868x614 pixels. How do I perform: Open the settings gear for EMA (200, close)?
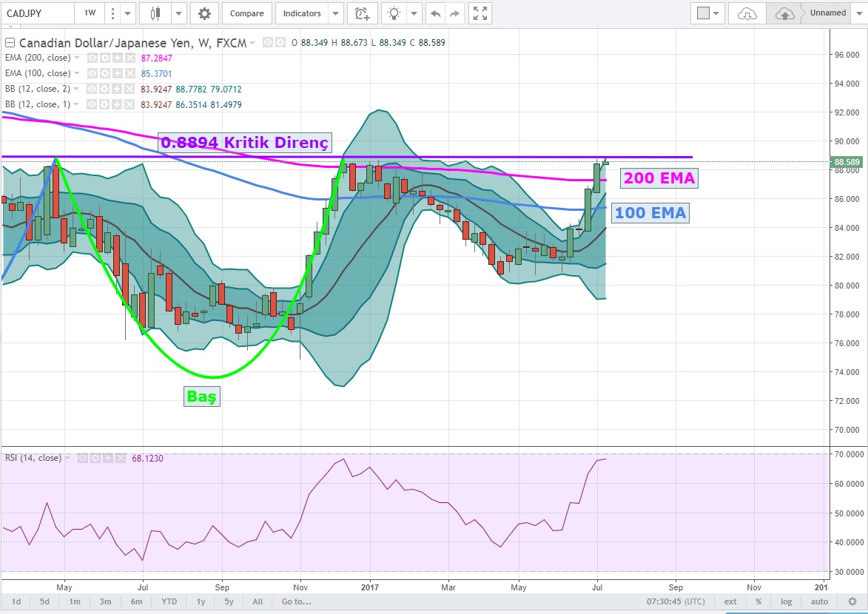click(105, 58)
